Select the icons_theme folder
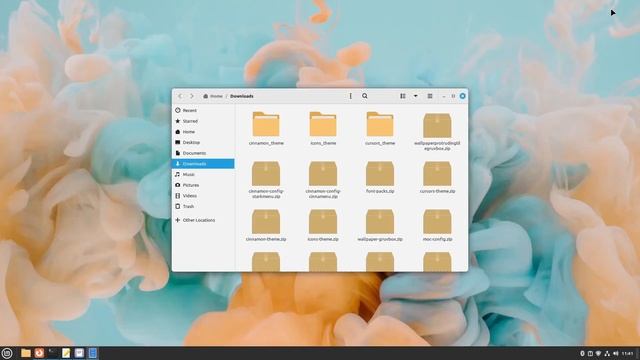640x360 pixels. tap(323, 128)
